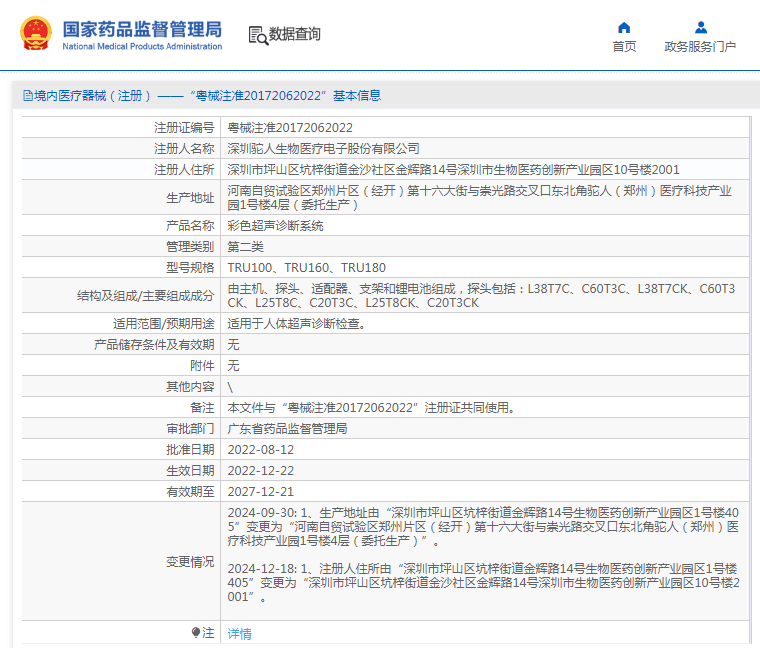This screenshot has height=648, width=760.
Task: Select model value TRU100、TRU160、TRU180
Action: coord(306,268)
